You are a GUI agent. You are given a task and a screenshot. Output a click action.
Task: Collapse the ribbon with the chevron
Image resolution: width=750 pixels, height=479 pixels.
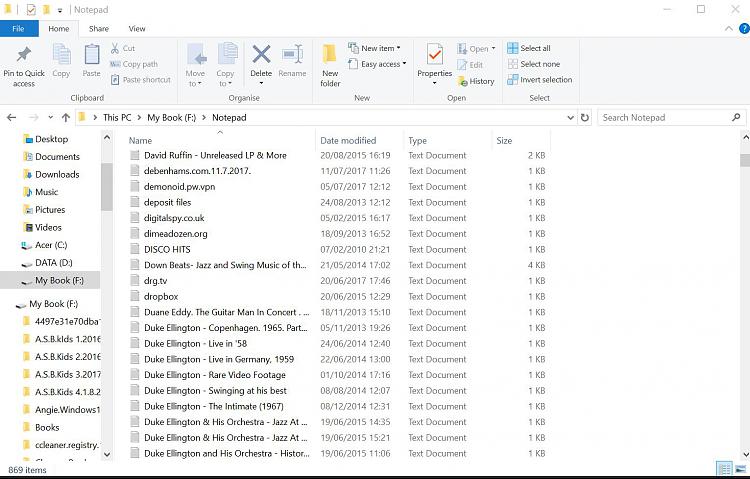(x=728, y=29)
